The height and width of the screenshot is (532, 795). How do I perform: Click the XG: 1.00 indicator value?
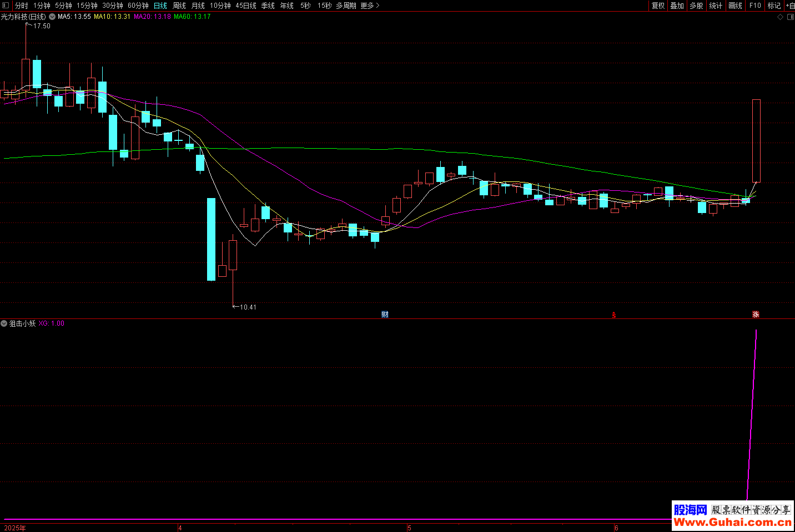pos(51,323)
